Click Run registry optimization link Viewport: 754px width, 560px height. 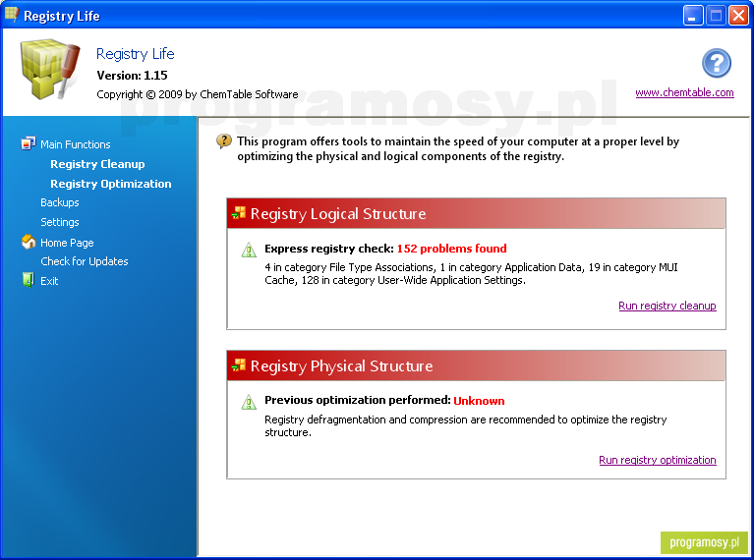click(x=658, y=460)
